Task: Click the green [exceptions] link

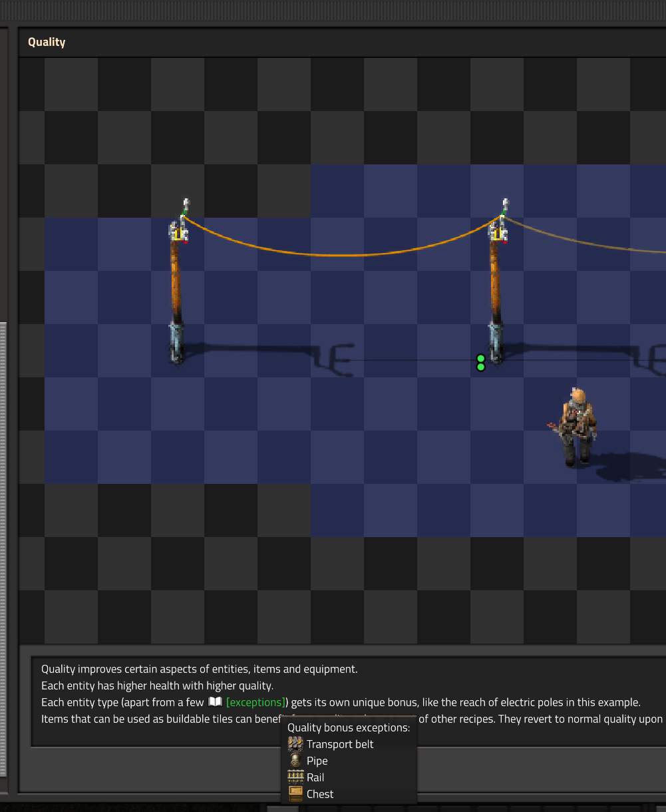Action: 256,702
